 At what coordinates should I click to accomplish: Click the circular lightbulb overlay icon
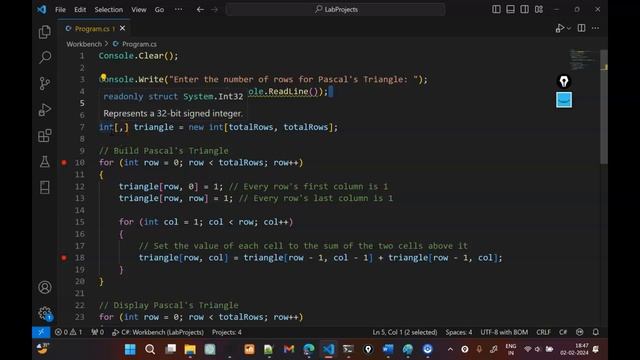(x=564, y=81)
